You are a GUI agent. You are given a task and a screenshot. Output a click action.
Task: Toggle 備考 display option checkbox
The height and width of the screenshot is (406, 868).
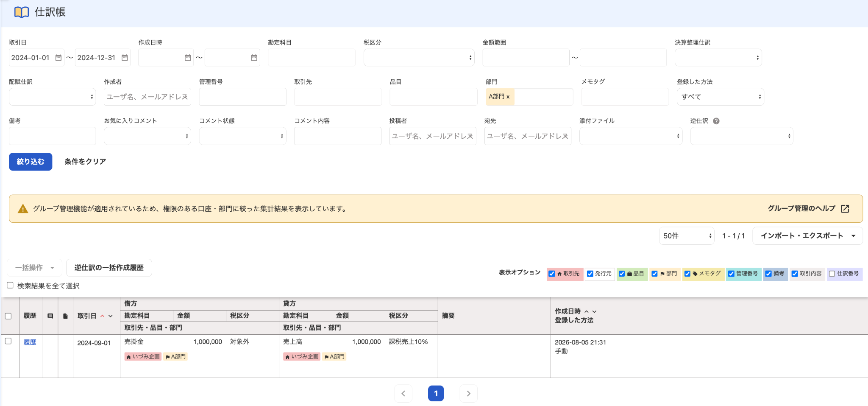click(x=768, y=274)
